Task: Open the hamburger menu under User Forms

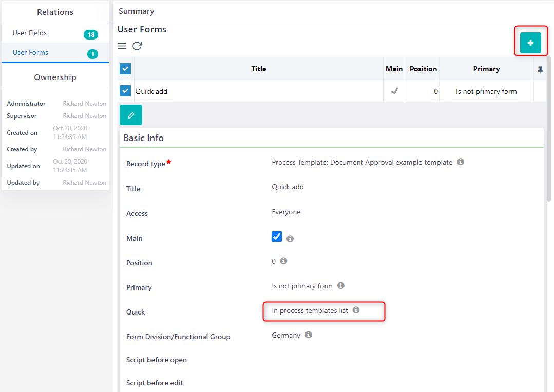Action: point(122,46)
